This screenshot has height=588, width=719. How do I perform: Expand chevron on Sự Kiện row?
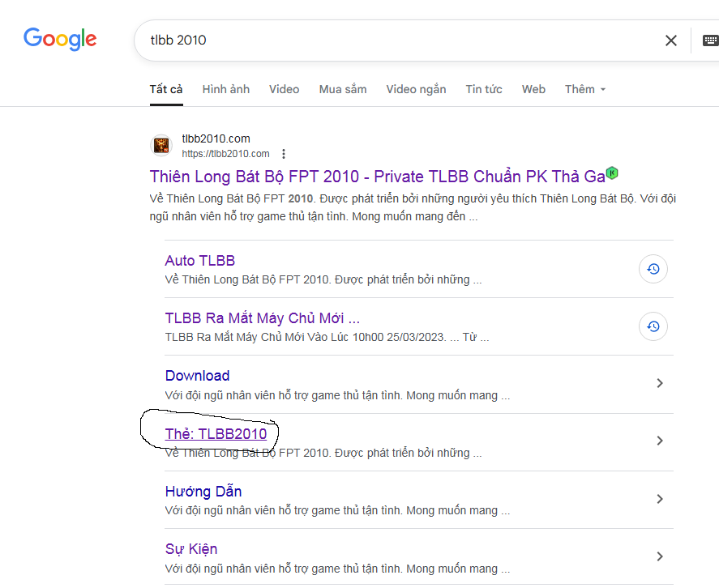tap(660, 556)
